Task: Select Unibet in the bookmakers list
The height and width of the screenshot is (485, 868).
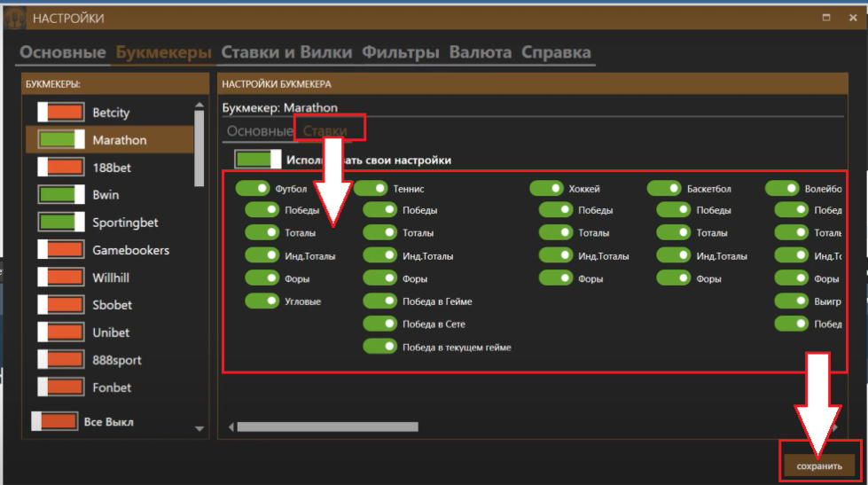Action: coord(111,332)
